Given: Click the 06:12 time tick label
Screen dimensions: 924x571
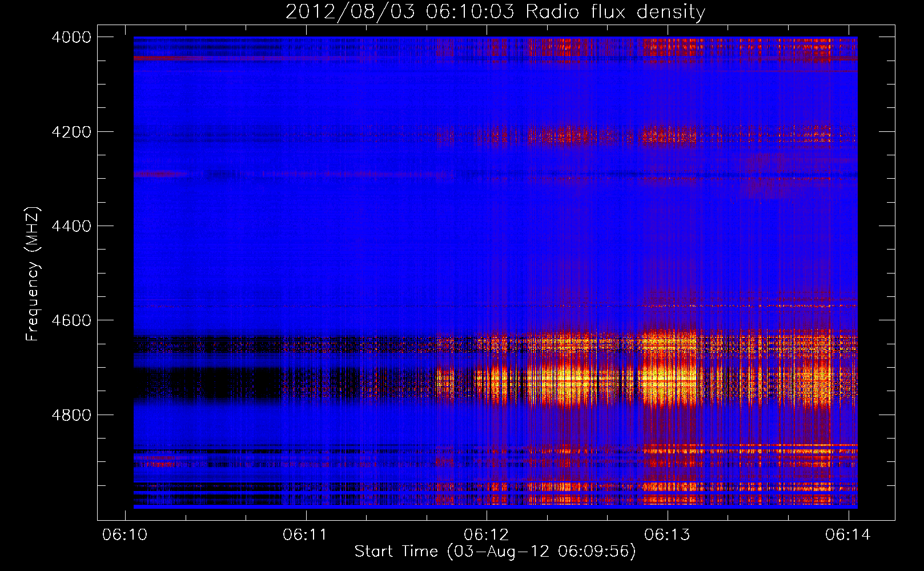Looking at the screenshot, I should click(x=487, y=534).
